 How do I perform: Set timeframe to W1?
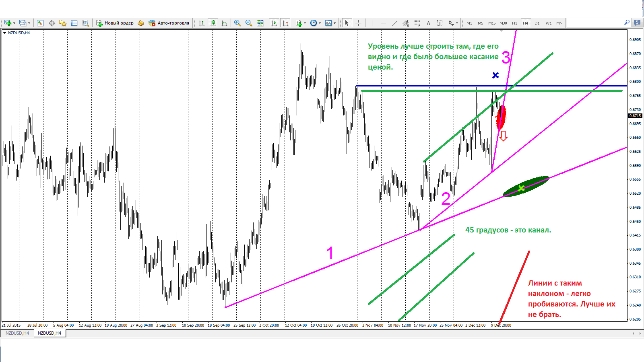[548, 23]
